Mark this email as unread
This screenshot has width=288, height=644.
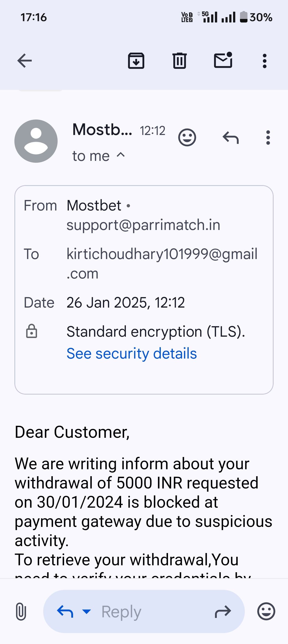(x=223, y=60)
